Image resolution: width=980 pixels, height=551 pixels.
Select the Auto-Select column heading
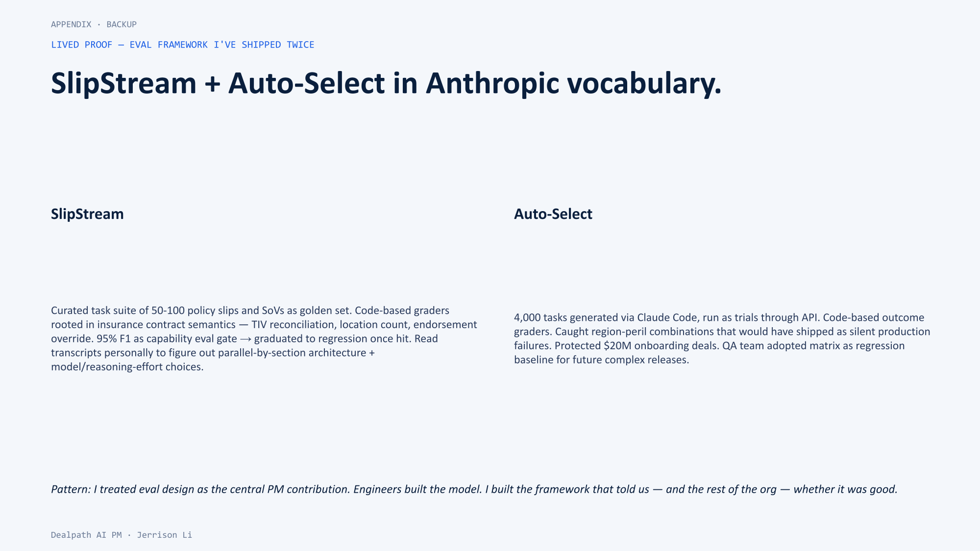tap(553, 214)
